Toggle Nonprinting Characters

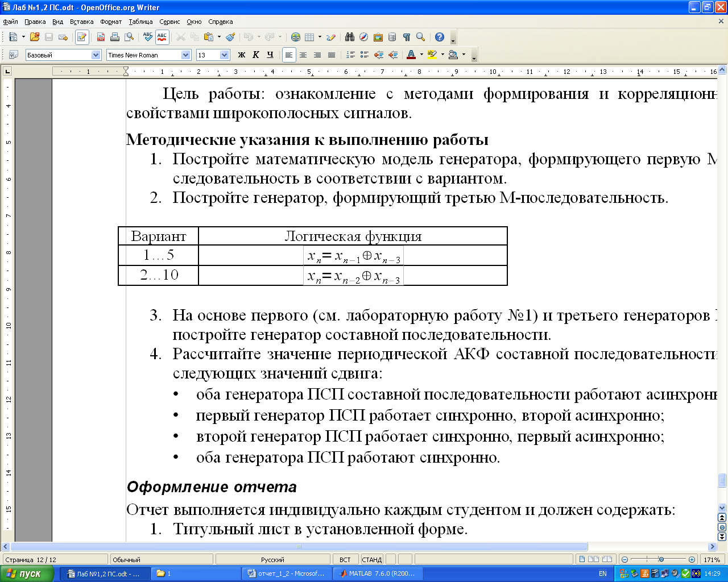407,37
